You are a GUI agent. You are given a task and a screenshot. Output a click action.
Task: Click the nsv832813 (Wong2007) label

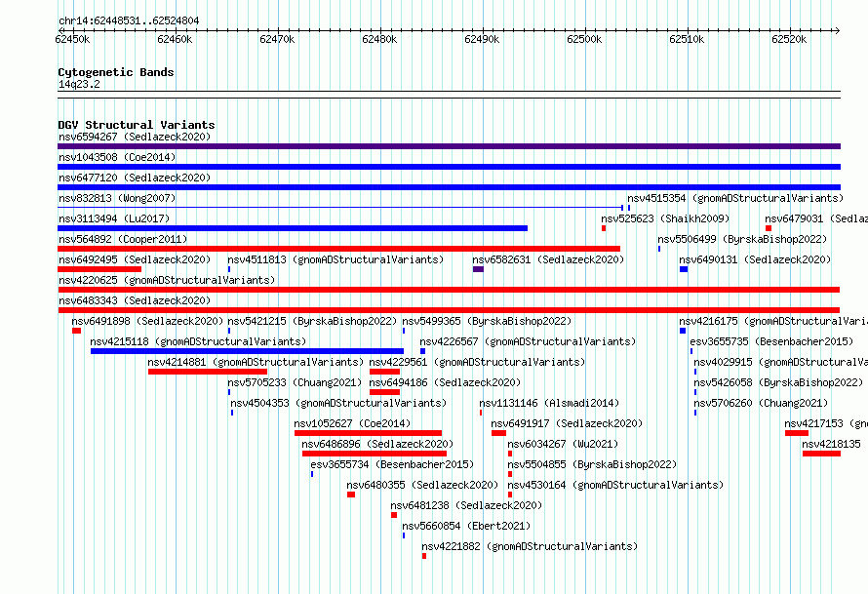pos(117,198)
